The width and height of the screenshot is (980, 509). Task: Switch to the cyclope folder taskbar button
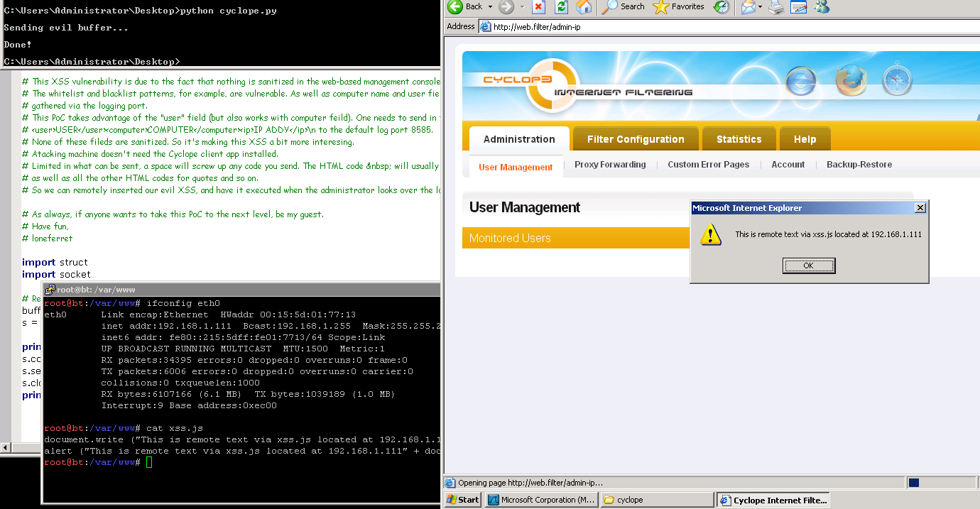(657, 500)
